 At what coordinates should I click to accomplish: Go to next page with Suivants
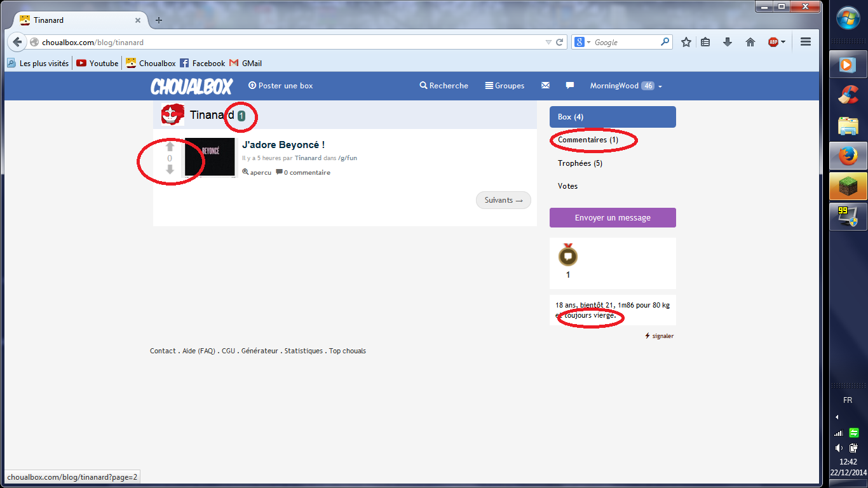tap(503, 200)
